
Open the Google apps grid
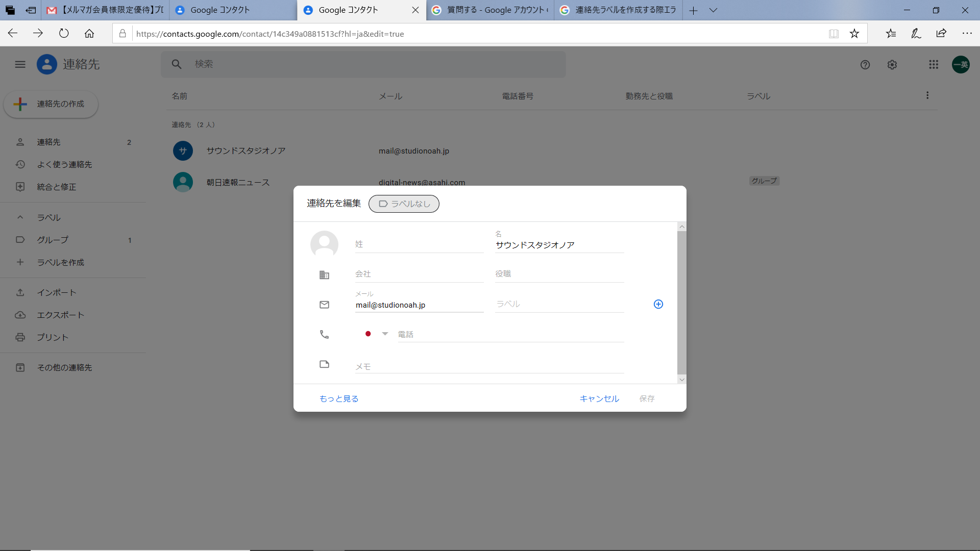point(934,65)
